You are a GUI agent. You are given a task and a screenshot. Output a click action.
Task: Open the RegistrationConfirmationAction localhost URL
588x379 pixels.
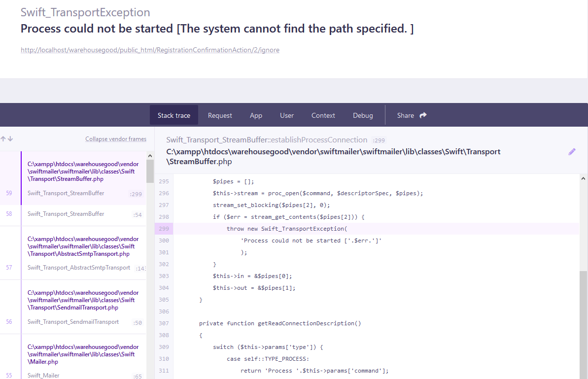(150, 50)
